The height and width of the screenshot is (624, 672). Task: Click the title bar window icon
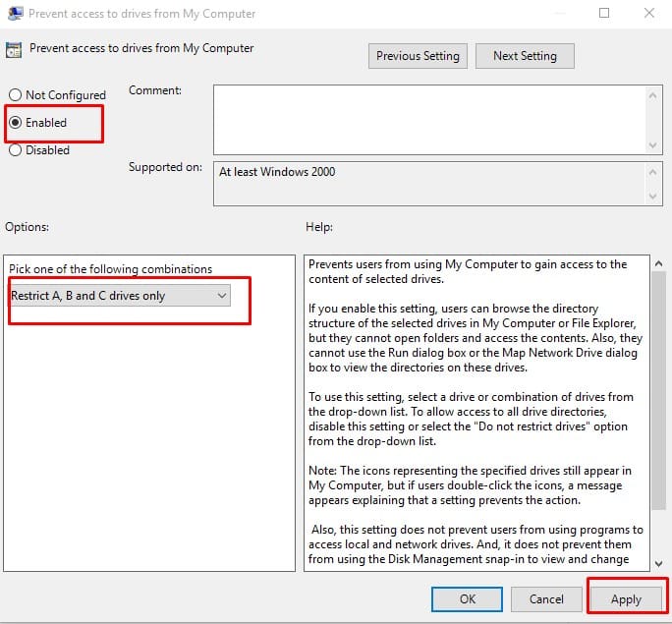[16, 14]
